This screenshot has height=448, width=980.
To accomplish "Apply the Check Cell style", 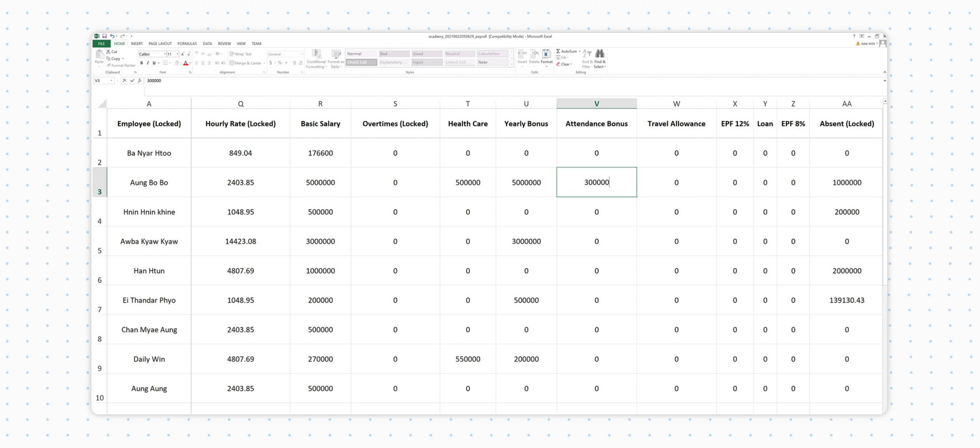I will (361, 62).
